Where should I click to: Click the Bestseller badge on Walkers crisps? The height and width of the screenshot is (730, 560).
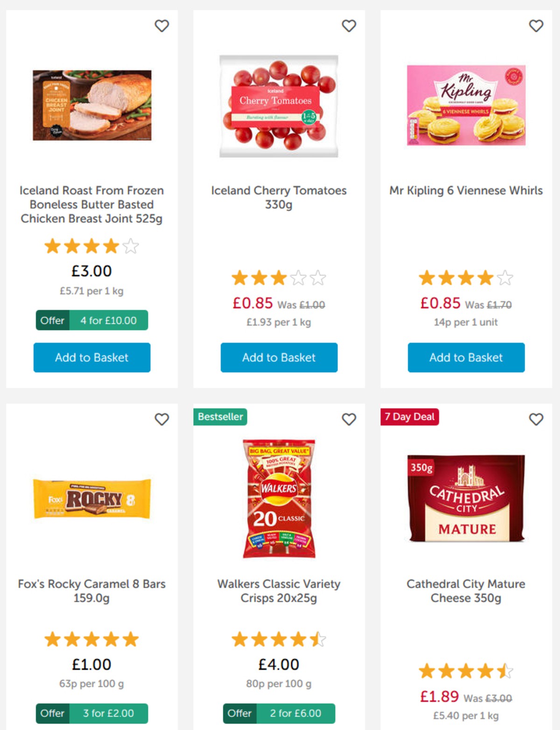click(220, 417)
